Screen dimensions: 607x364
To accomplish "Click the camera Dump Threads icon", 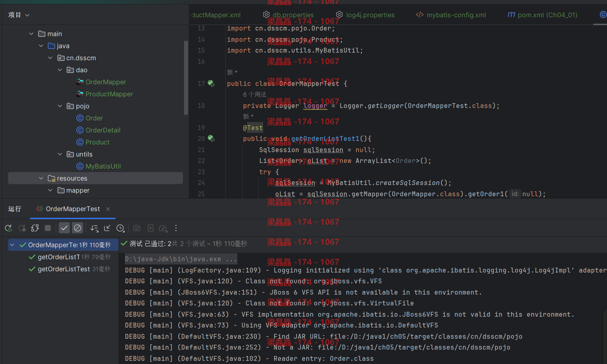I will 137,228.
